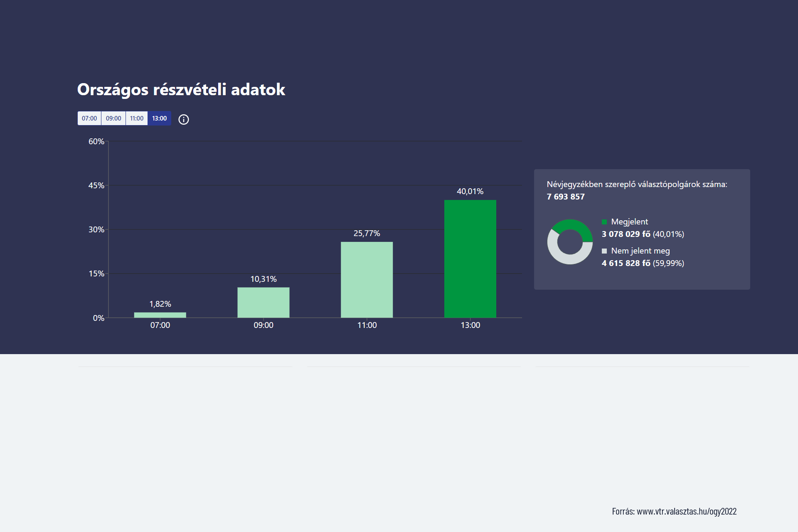Select the 11:00 time tab
798x532 pixels.
point(137,118)
